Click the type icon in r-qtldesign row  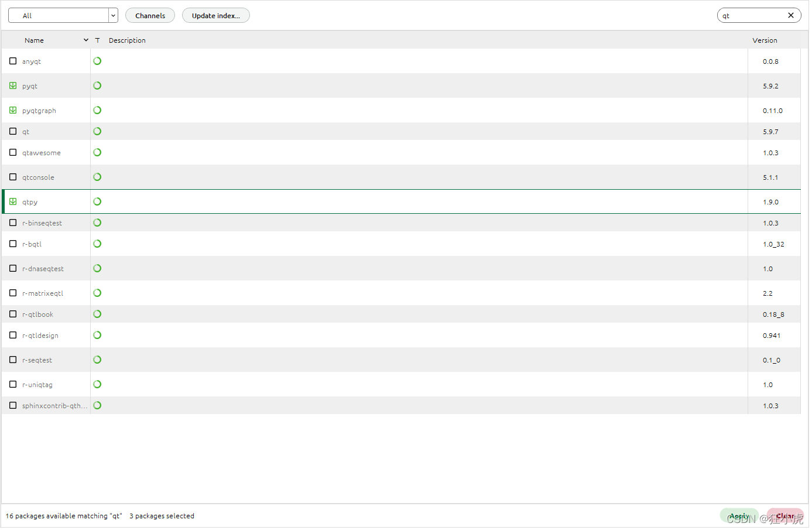(x=97, y=335)
